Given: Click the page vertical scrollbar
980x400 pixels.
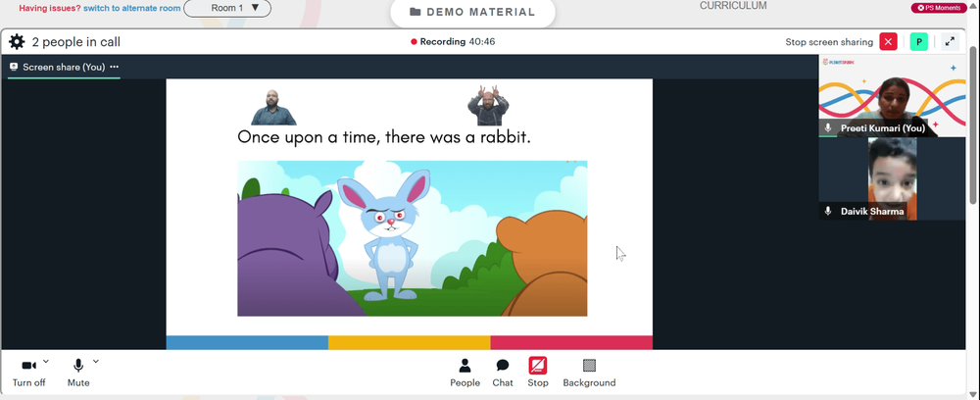Looking at the screenshot, I should pyautogui.click(x=974, y=125).
